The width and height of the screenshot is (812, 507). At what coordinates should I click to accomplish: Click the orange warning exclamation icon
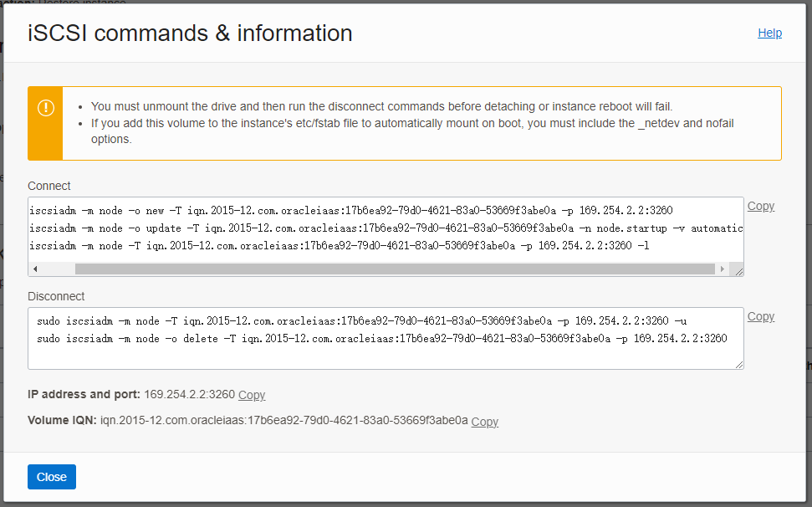45,108
